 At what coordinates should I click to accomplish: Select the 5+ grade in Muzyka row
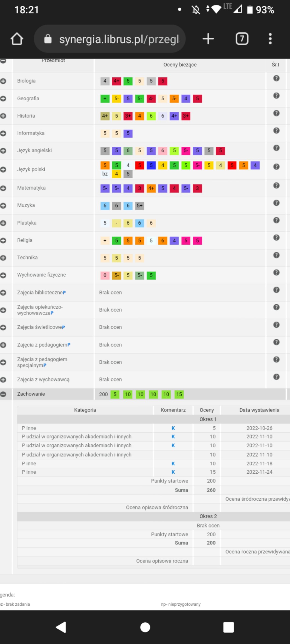pyautogui.click(x=140, y=206)
